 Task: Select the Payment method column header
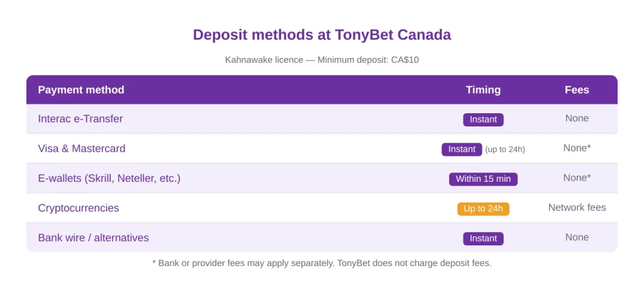click(81, 89)
